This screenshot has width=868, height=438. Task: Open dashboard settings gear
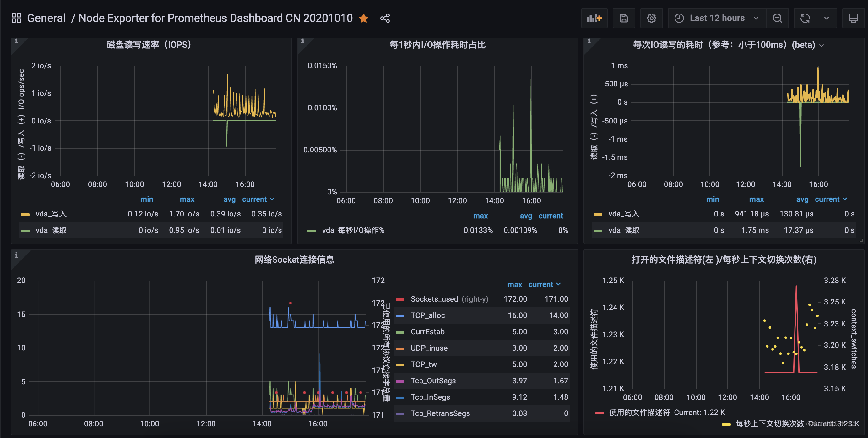click(x=651, y=18)
